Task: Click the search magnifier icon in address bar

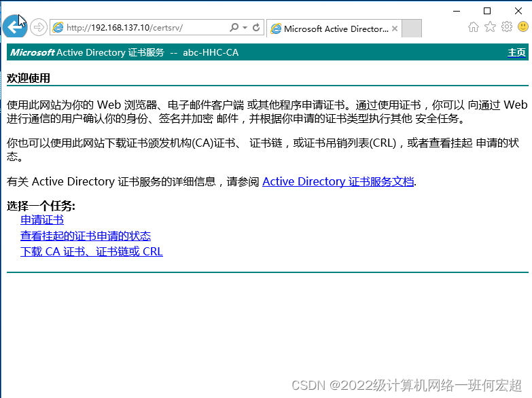Action: click(x=234, y=27)
